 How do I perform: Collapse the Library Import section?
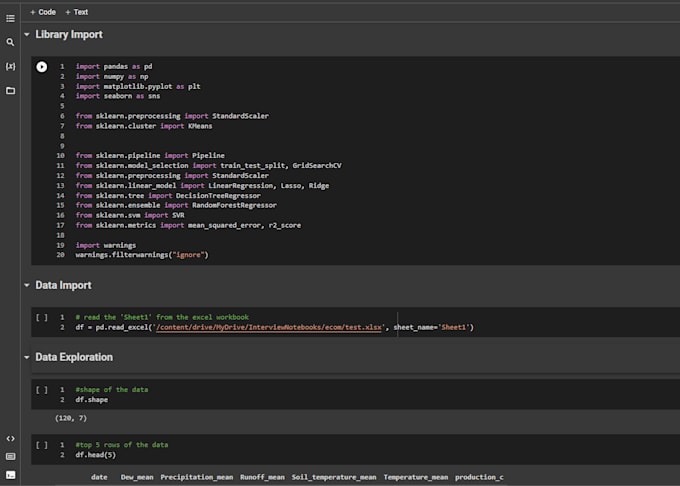pos(27,34)
